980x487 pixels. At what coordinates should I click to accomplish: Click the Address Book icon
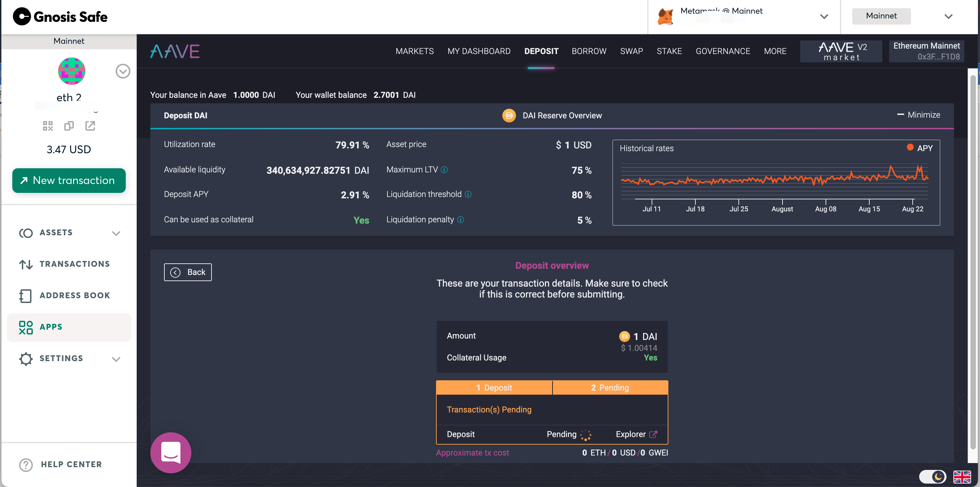(x=26, y=296)
